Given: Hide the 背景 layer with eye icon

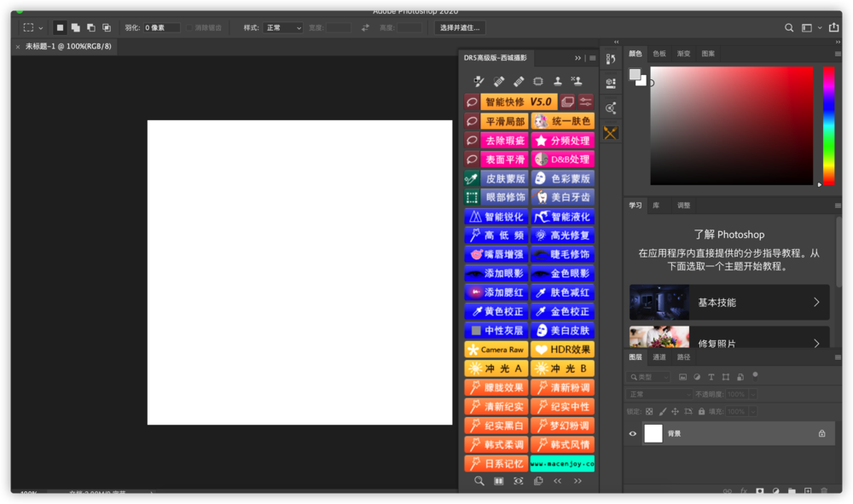Looking at the screenshot, I should tap(633, 434).
